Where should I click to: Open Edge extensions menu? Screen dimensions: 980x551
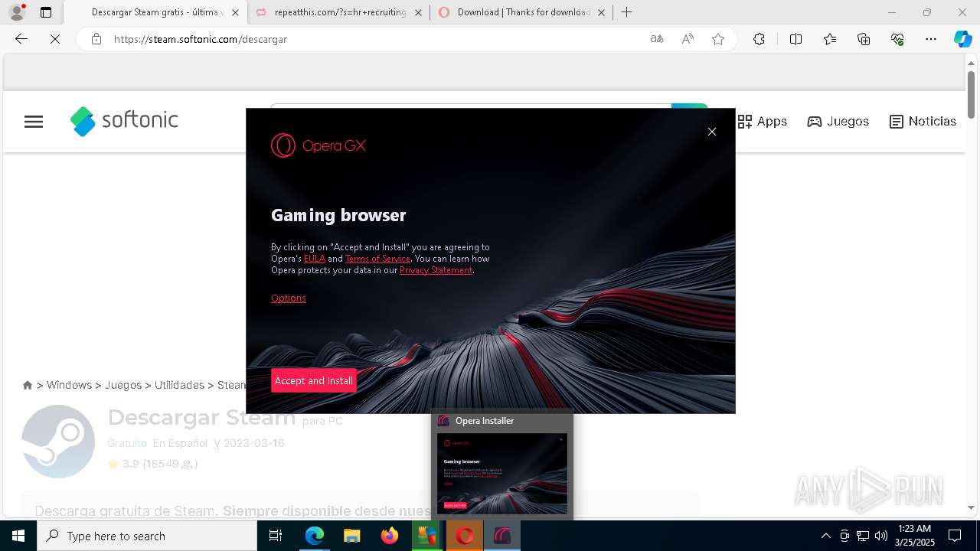pos(759,39)
